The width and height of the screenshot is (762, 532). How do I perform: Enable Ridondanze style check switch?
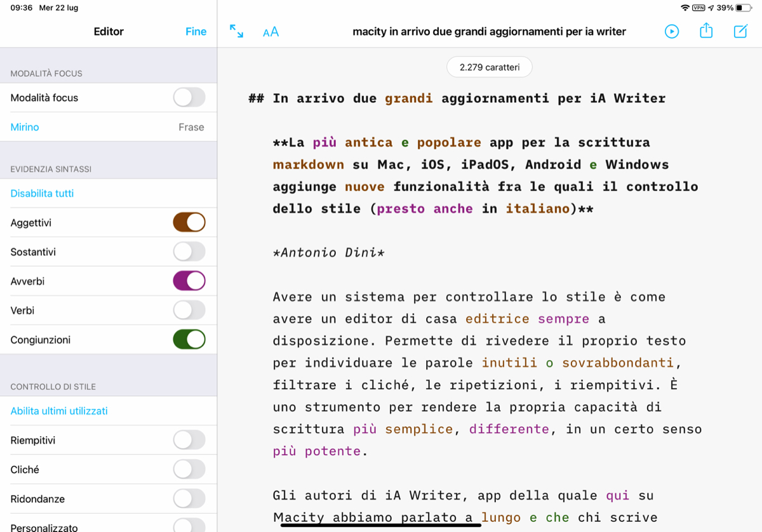coord(189,498)
